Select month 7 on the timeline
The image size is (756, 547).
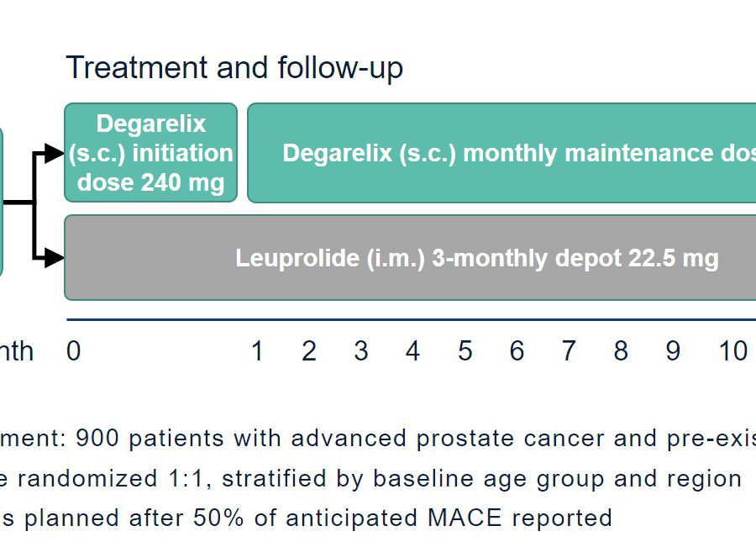tap(569, 350)
